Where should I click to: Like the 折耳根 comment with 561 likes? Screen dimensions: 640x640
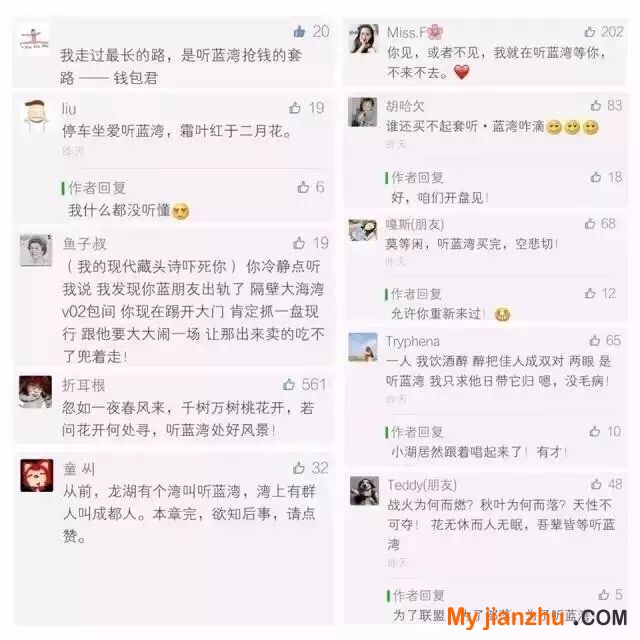point(289,384)
